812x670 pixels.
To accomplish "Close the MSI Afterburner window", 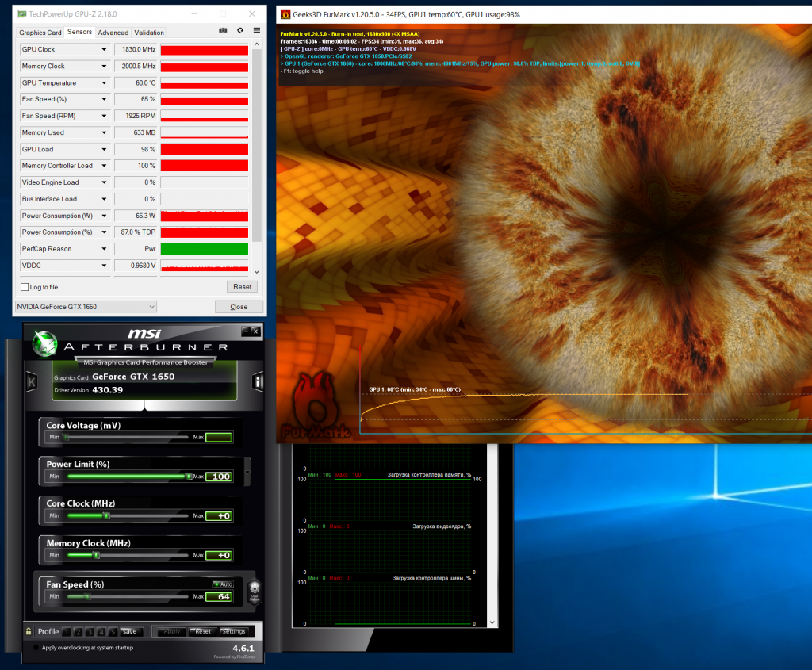I will (x=255, y=331).
